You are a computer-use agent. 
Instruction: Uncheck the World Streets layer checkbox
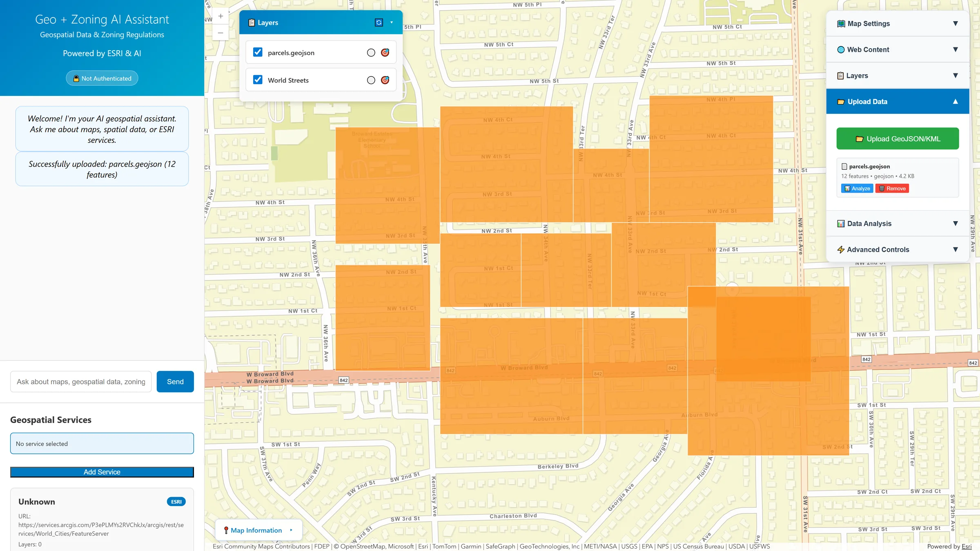(258, 80)
